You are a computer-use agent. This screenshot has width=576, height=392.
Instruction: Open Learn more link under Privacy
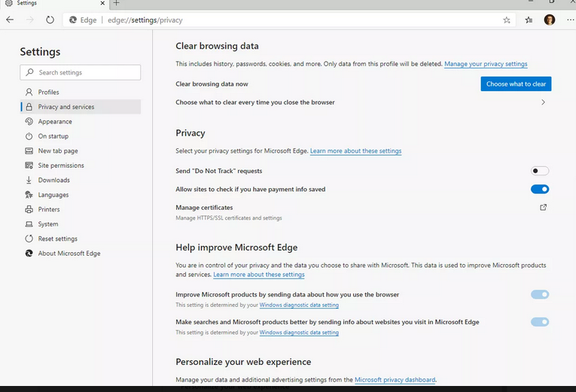tap(355, 150)
